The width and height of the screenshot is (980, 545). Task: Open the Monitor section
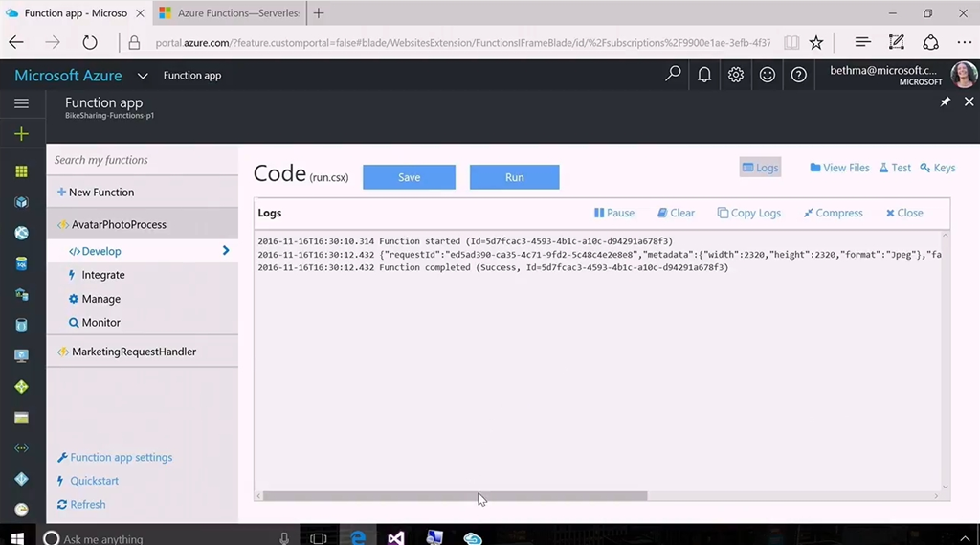(x=95, y=323)
